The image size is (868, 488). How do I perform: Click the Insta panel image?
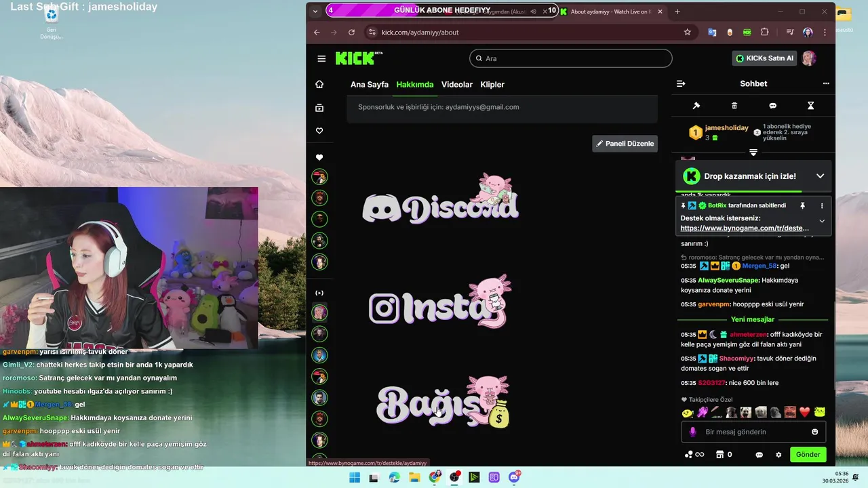(x=440, y=303)
